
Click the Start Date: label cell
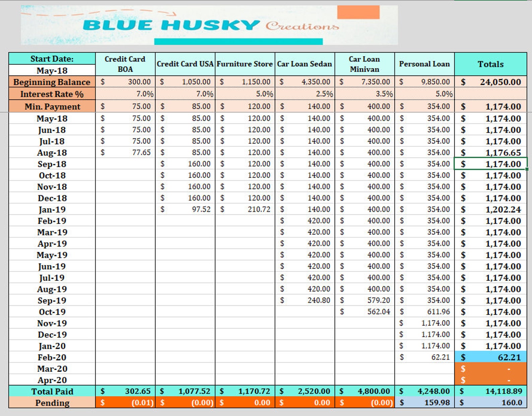point(52,59)
